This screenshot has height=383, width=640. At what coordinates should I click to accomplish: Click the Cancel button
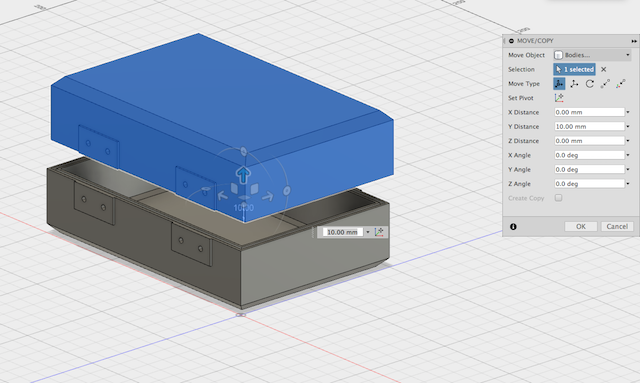pos(617,226)
